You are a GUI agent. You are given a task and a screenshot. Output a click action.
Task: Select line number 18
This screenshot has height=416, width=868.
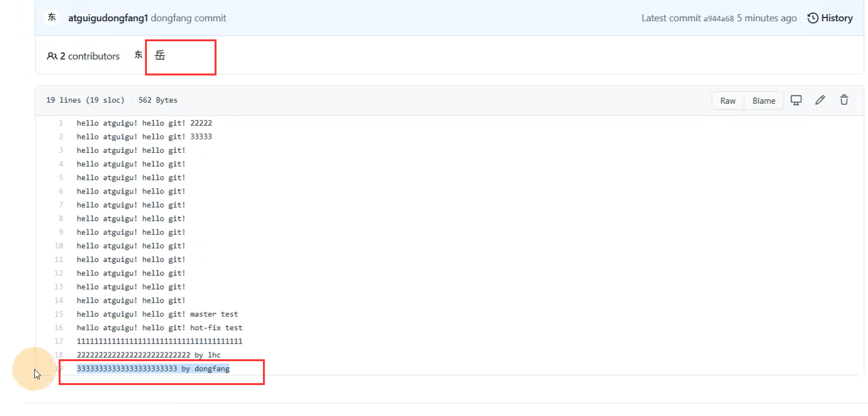(59, 355)
